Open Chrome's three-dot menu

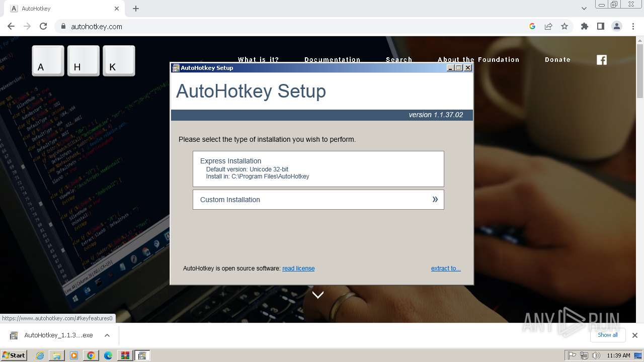coord(633,26)
